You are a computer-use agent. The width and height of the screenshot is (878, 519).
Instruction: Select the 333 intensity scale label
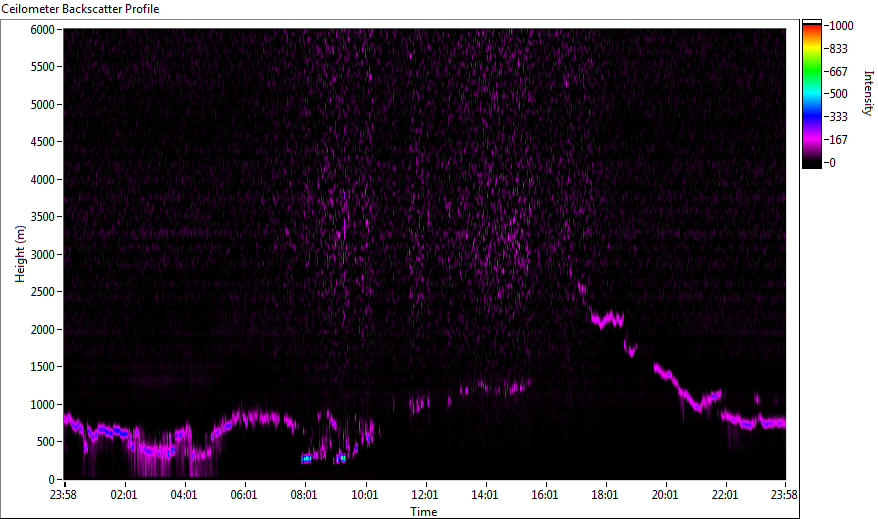coord(839,117)
